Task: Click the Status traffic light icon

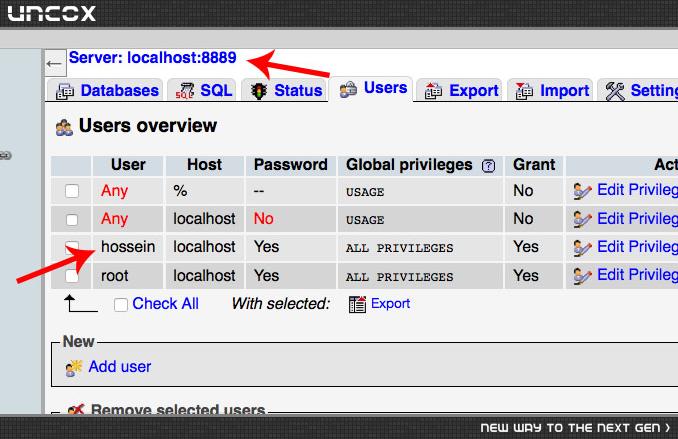Action: [x=259, y=91]
